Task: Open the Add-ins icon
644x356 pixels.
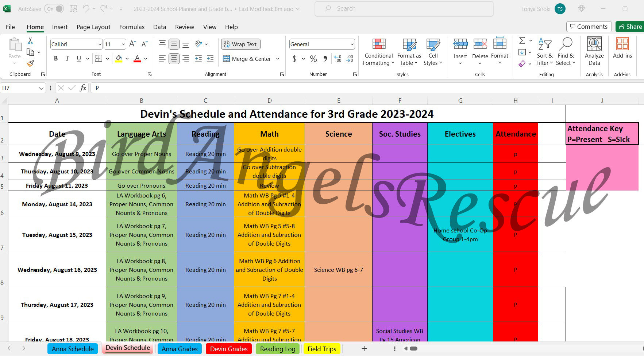Action: click(622, 48)
